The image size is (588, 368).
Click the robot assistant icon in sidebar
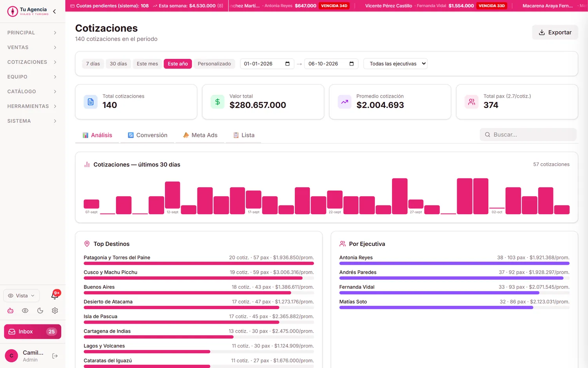pos(11,310)
